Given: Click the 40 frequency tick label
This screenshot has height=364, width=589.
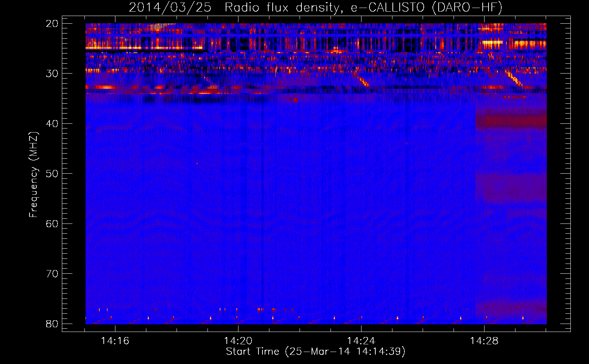Looking at the screenshot, I should 52,124.
